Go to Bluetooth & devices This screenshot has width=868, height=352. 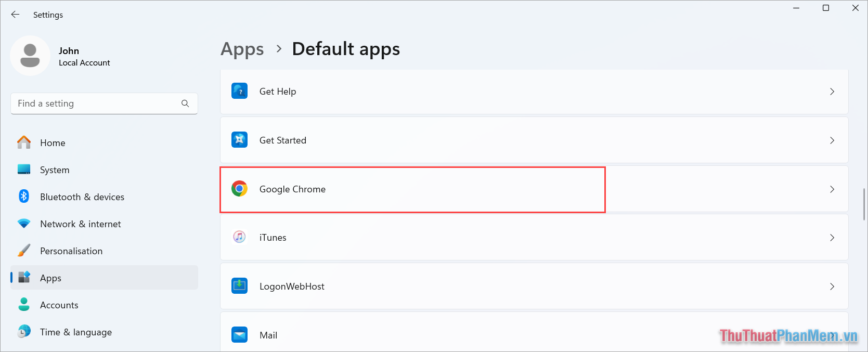point(104,197)
